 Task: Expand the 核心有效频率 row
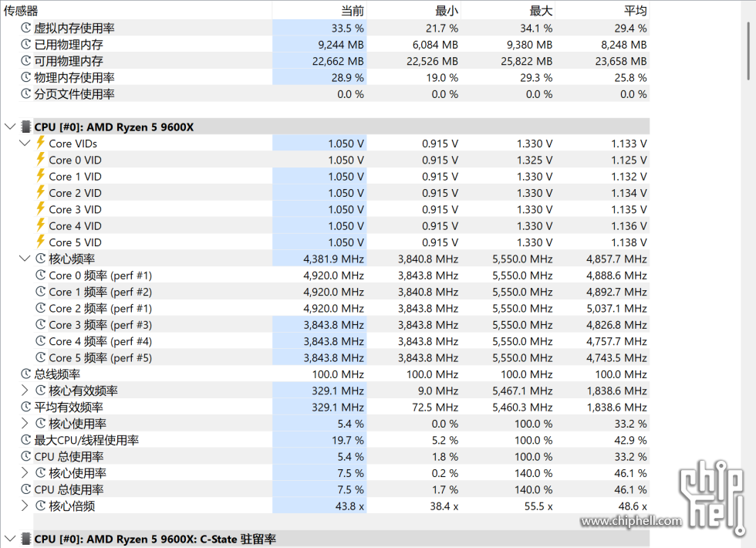tap(25, 391)
